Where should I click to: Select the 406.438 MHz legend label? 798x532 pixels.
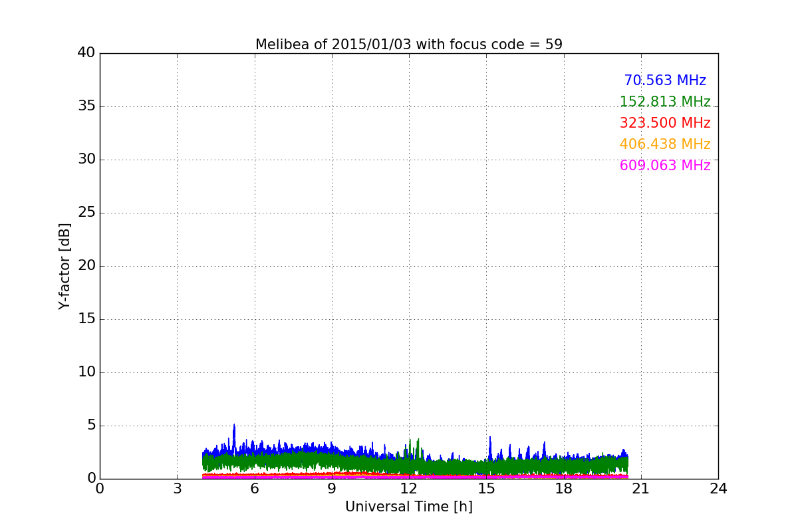[665, 144]
